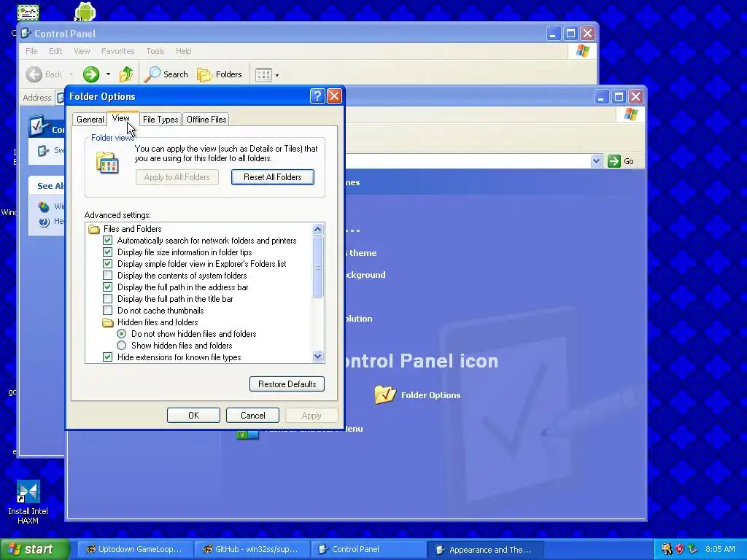Open the File menu in Control Panel

click(x=31, y=51)
